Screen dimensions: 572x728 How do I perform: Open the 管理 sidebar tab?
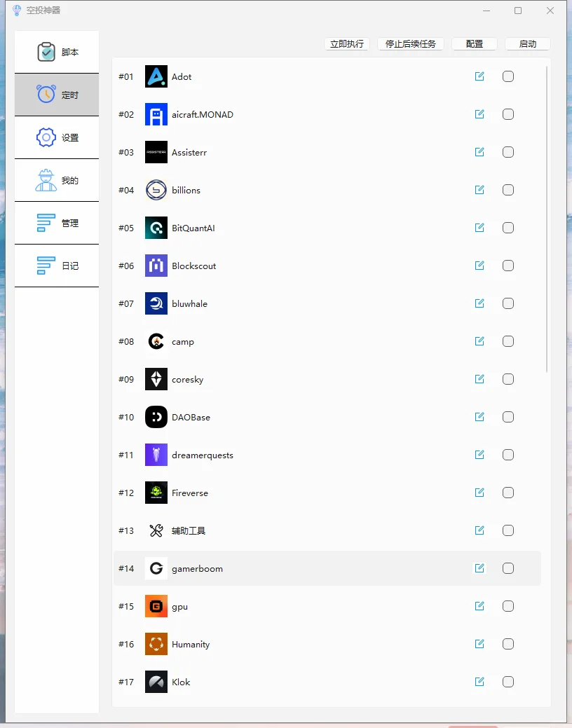pyautogui.click(x=57, y=223)
